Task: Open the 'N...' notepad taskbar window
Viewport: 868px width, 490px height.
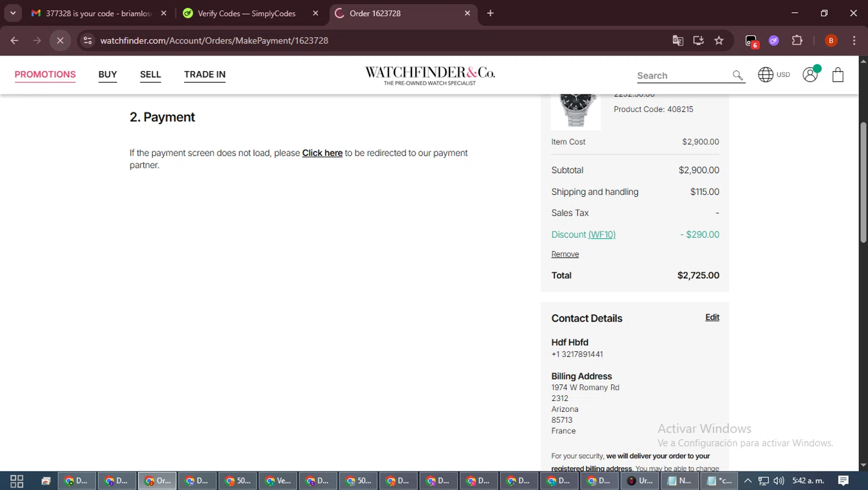Action: (679, 481)
